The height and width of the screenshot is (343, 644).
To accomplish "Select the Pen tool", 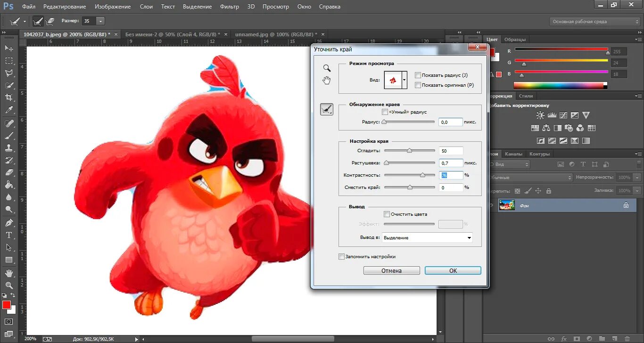I will 9,222.
